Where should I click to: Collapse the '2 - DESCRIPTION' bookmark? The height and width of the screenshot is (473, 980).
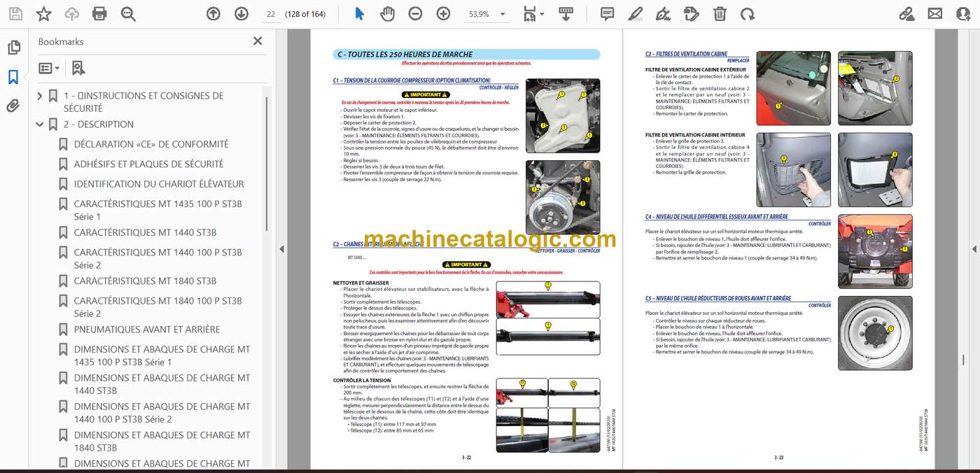tap(40, 125)
